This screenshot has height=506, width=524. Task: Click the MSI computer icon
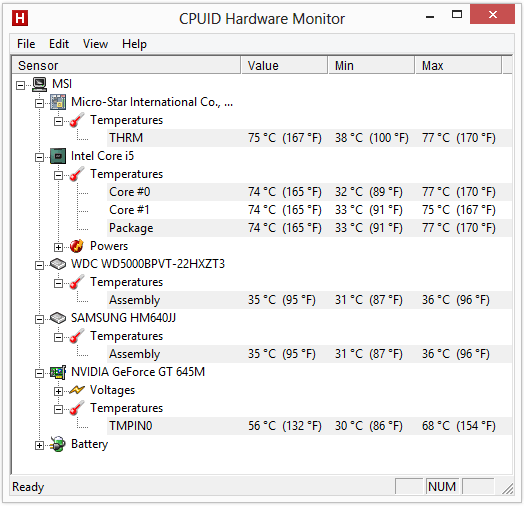pyautogui.click(x=39, y=84)
